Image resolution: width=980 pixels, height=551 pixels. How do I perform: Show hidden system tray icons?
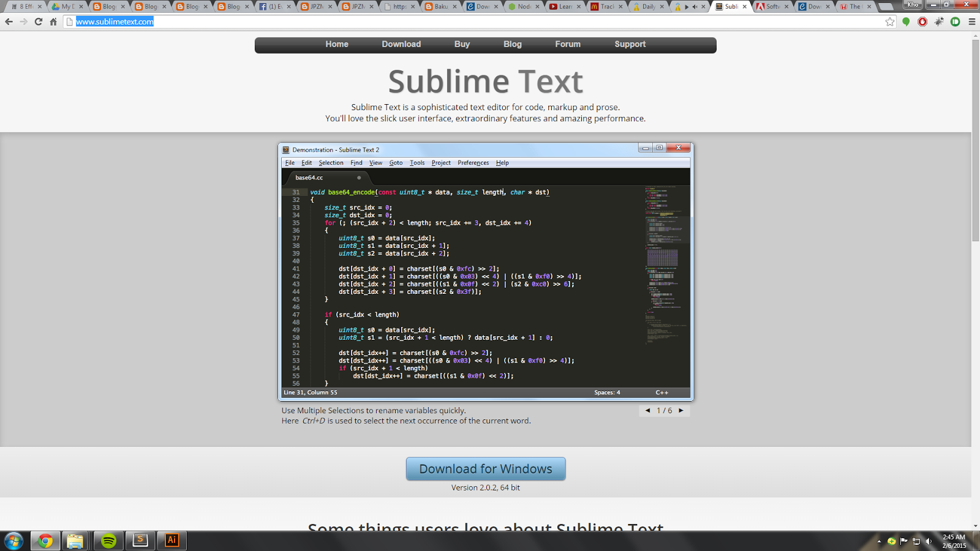pos(879,541)
